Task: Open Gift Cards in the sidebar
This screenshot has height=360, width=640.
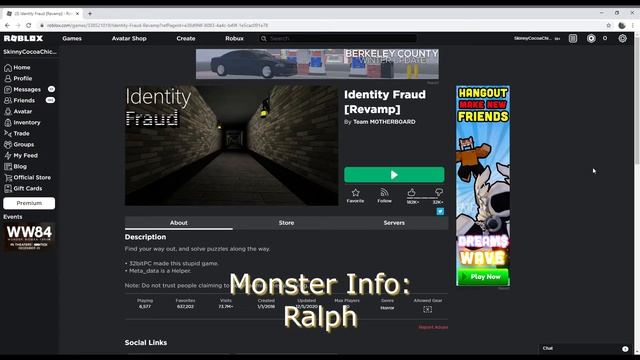Action: pos(23,189)
